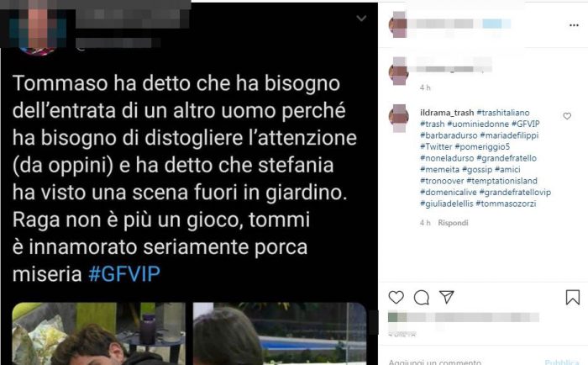Expand tweet options chevron
Screen dimensions: 588x365
coord(361,18)
